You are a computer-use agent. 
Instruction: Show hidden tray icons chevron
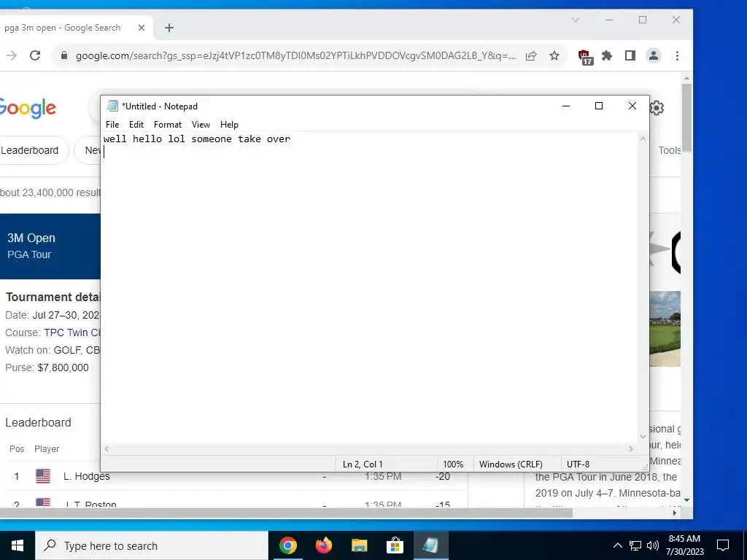(x=617, y=545)
